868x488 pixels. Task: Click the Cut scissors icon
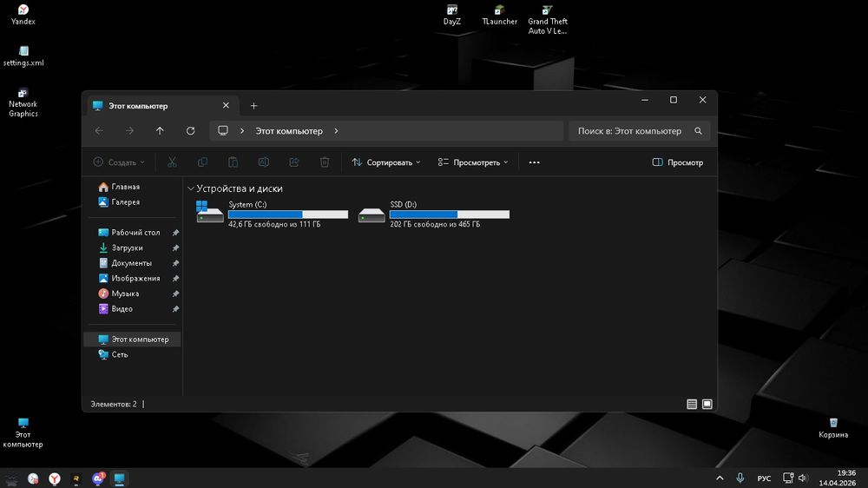point(172,162)
